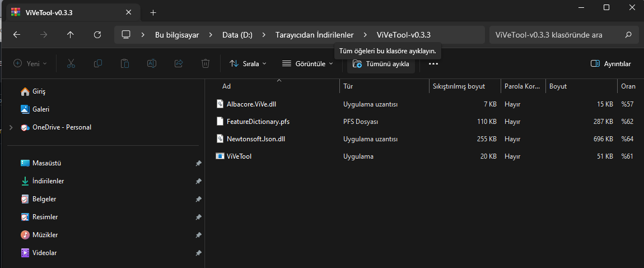Go up one folder level arrow

click(71, 35)
